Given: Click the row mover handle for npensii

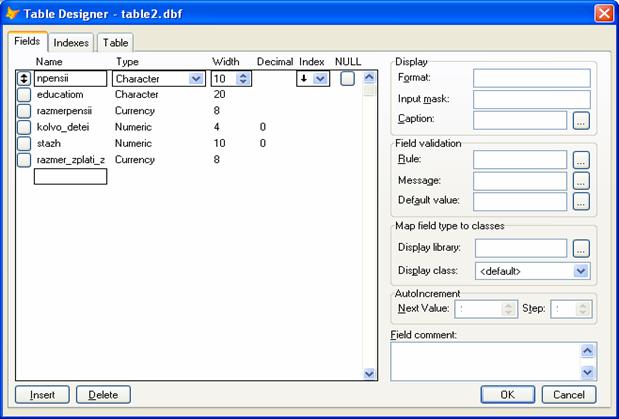Looking at the screenshot, I should tap(24, 78).
